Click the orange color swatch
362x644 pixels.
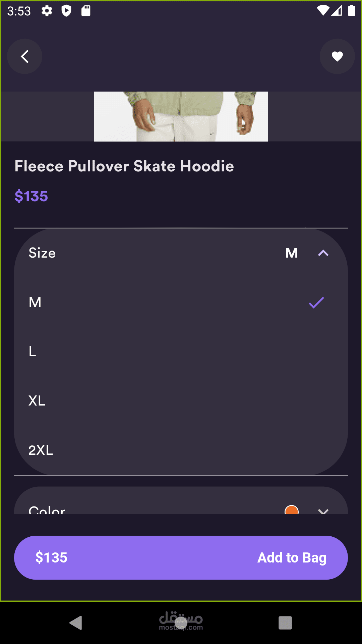292,510
